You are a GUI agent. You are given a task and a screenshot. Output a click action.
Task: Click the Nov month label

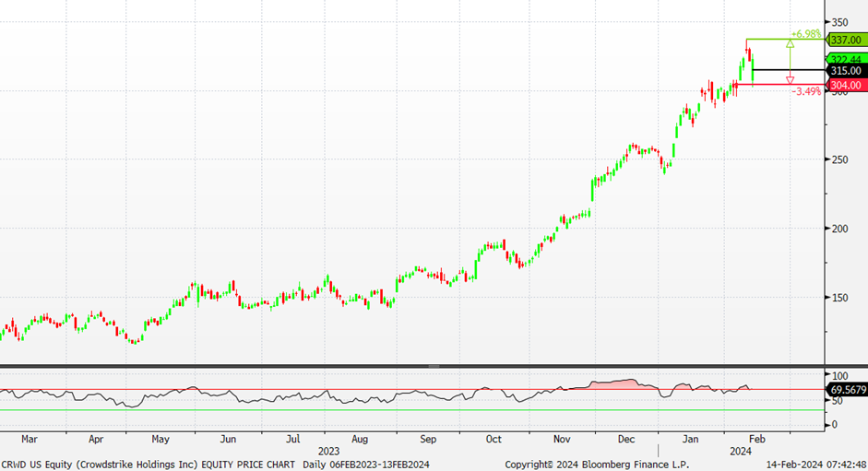pos(562,440)
